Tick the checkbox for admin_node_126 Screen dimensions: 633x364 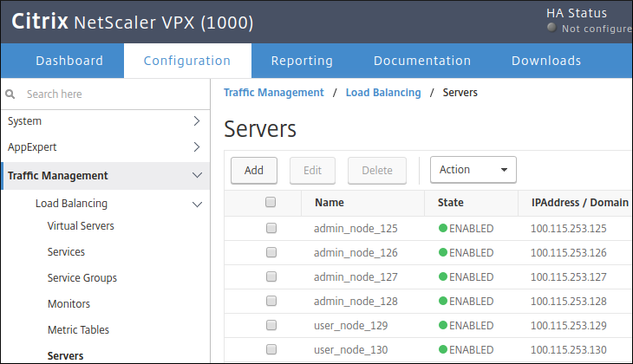point(271,253)
